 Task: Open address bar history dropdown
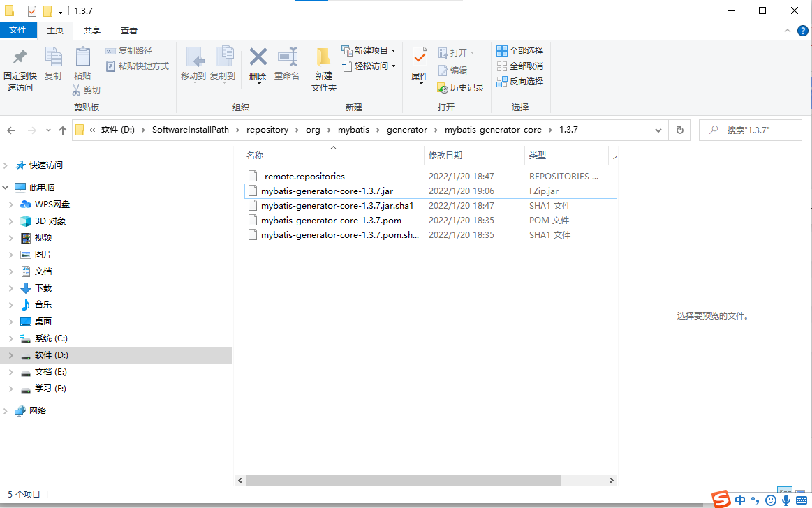click(658, 130)
